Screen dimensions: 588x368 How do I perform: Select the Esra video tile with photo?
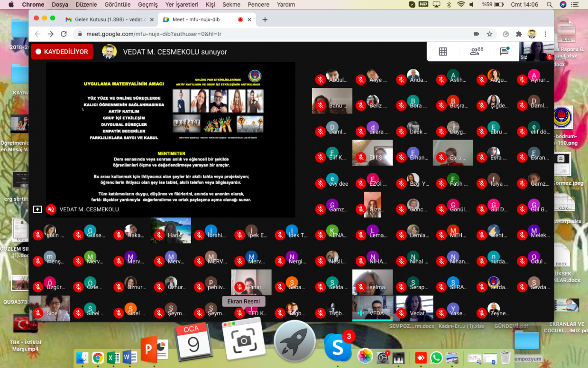click(453, 152)
